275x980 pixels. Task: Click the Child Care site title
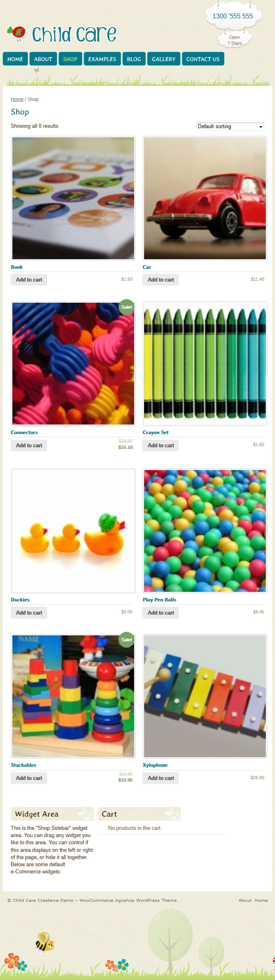[x=74, y=35]
